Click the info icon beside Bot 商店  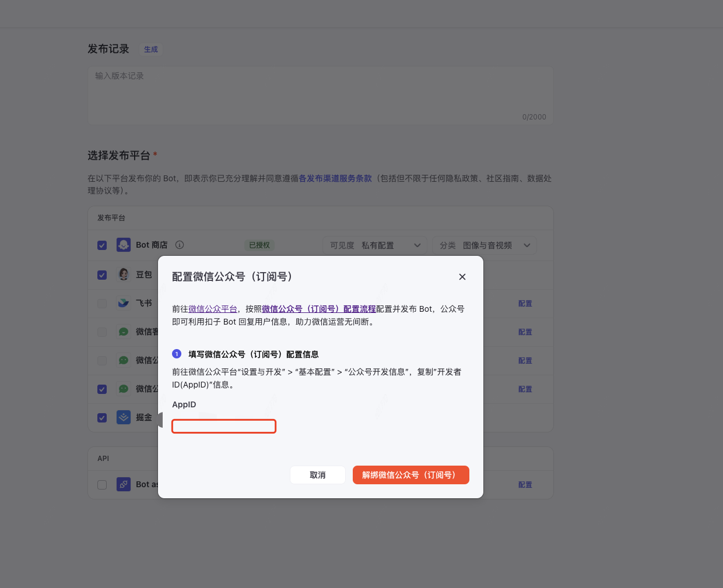coord(180,245)
